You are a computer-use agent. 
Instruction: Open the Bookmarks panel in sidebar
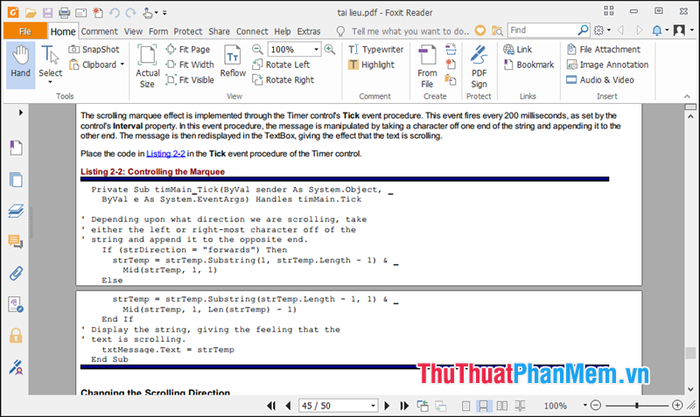[15, 148]
